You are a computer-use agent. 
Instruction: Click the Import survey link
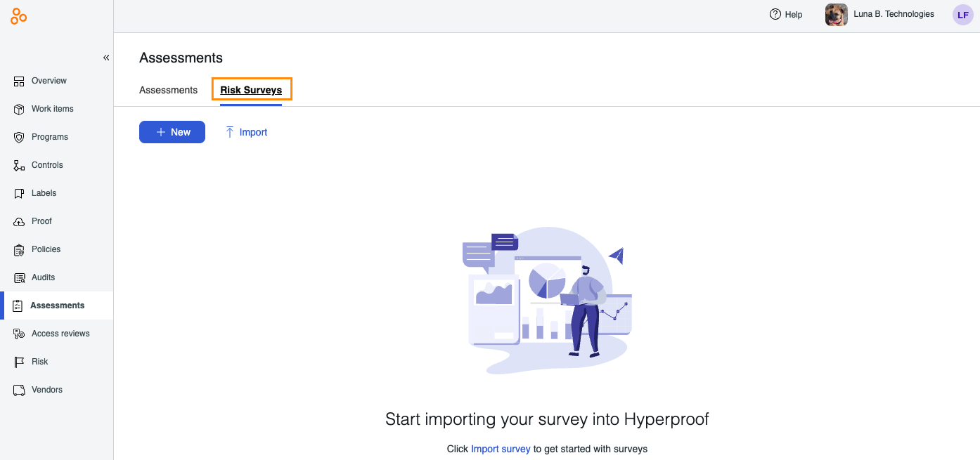(501, 449)
